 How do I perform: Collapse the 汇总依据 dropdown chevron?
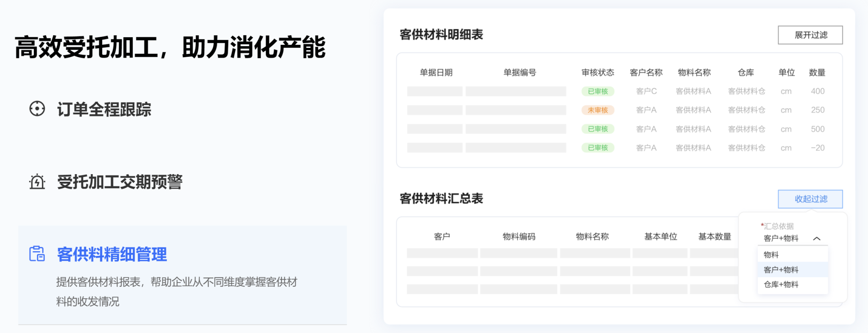(x=817, y=239)
